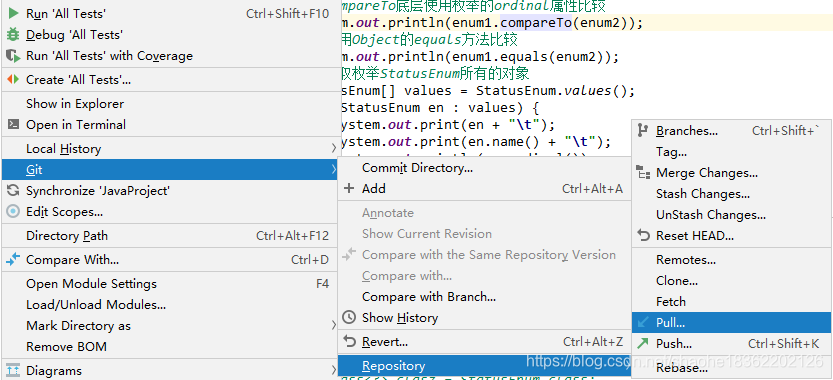
Task: Click the plus icon next to Add
Action: [349, 188]
